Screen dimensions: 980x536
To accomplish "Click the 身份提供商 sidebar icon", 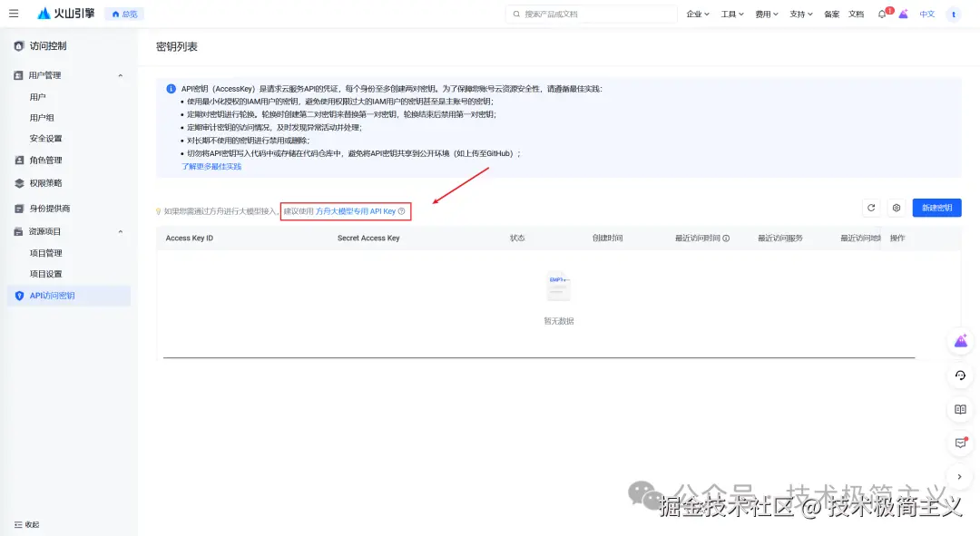I will pos(19,208).
